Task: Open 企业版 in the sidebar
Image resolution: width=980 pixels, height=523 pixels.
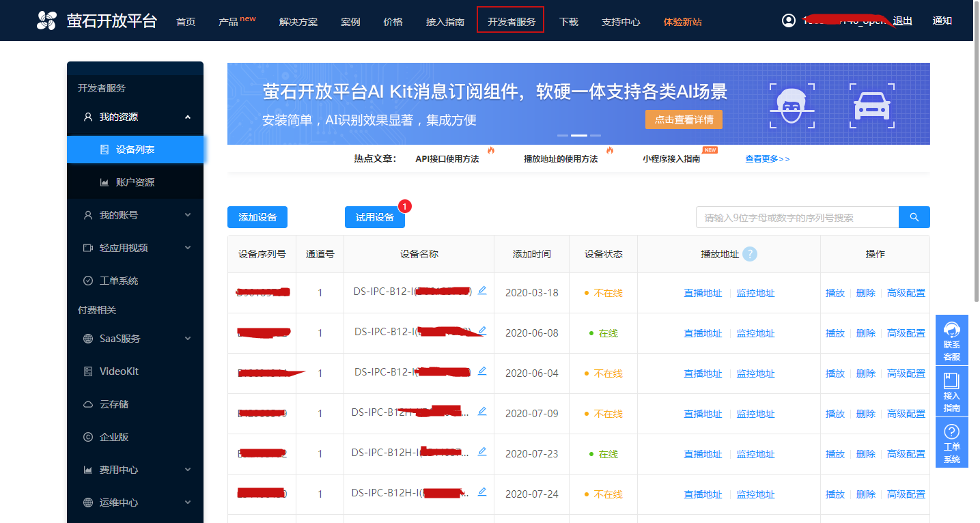Action: tap(135, 437)
